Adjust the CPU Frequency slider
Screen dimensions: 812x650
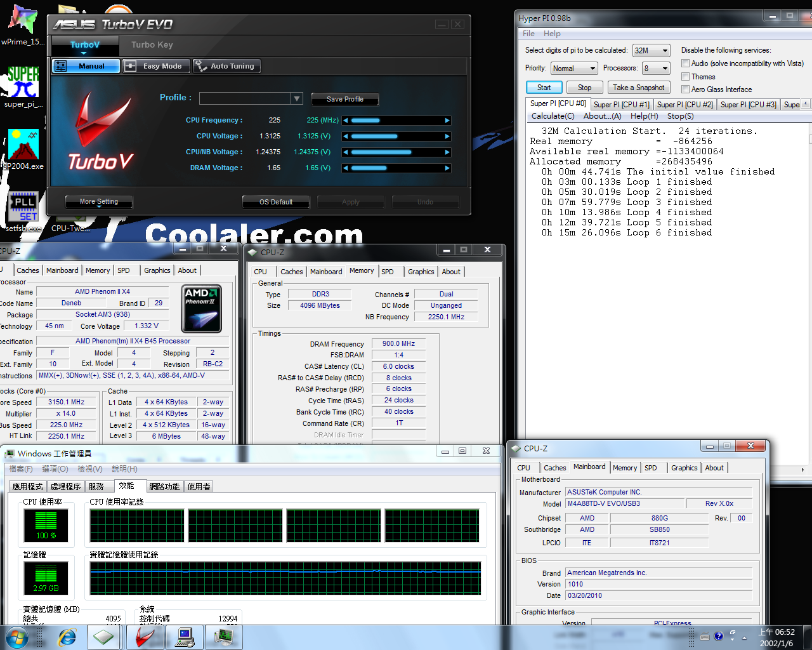pyautogui.click(x=396, y=121)
